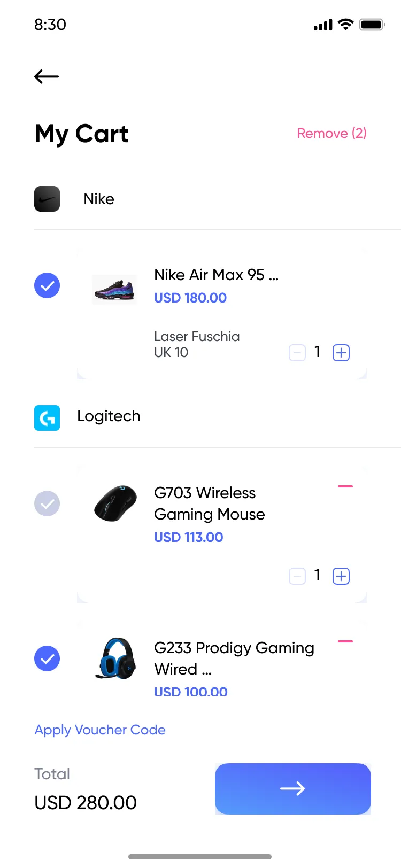
Task: Uncheck the Nike Air Max 95 item
Action: coord(47,285)
